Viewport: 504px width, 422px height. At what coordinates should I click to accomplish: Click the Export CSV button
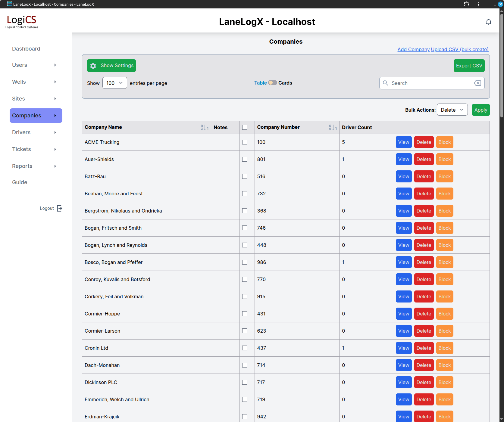(469, 66)
